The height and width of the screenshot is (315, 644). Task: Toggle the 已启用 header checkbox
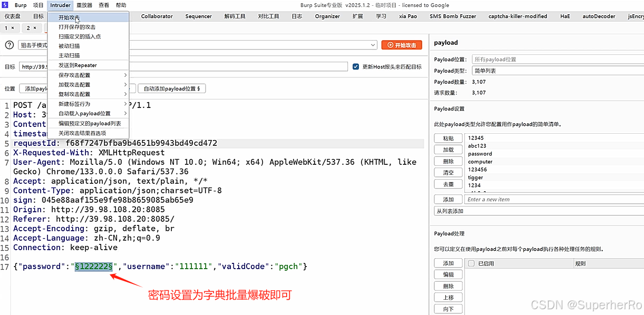pyautogui.click(x=472, y=263)
